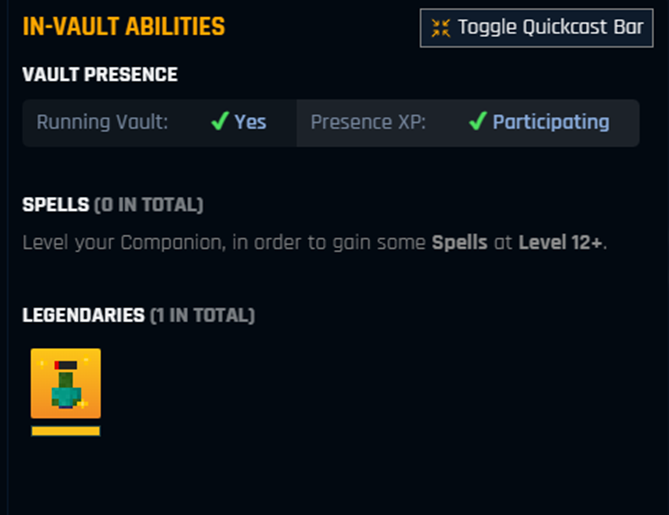The width and height of the screenshot is (669, 515).
Task: Click the bold "Level 12+" text
Action: tap(560, 243)
